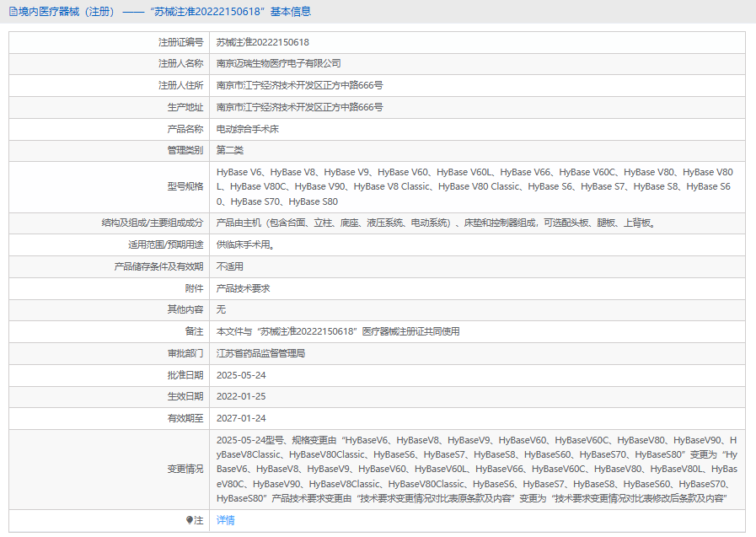Viewport: 756px width, 537px height.
Task: Click the 注册人住所 label
Action: [x=181, y=85]
